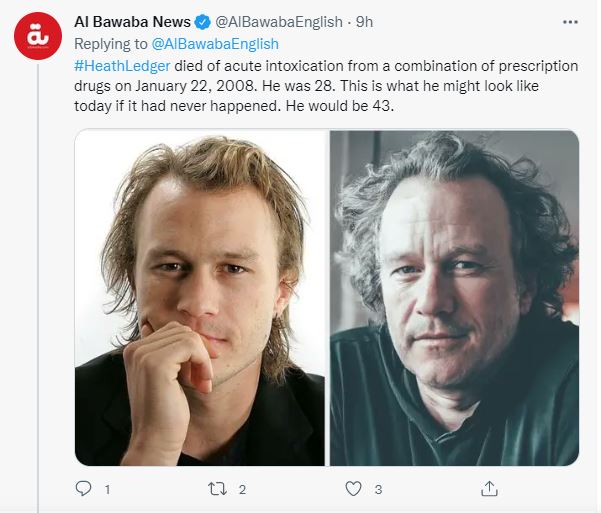601x513 pixels.
Task: Click the reply speech bubble icon
Action: coord(84,489)
